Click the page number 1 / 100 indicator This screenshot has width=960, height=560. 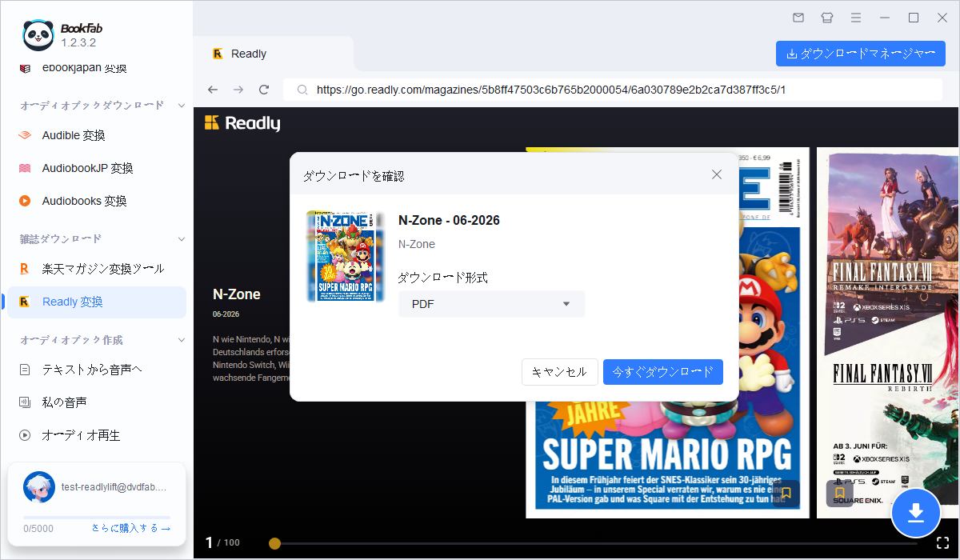pos(222,542)
